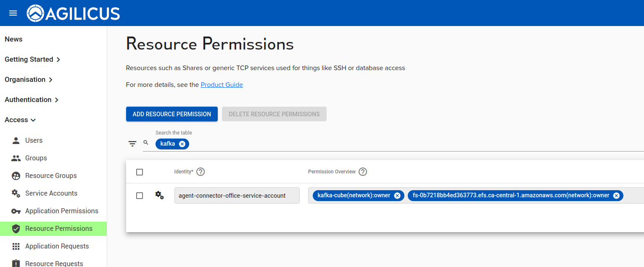Open the hamburger navigation menu
This screenshot has height=267, width=644.
tap(13, 13)
